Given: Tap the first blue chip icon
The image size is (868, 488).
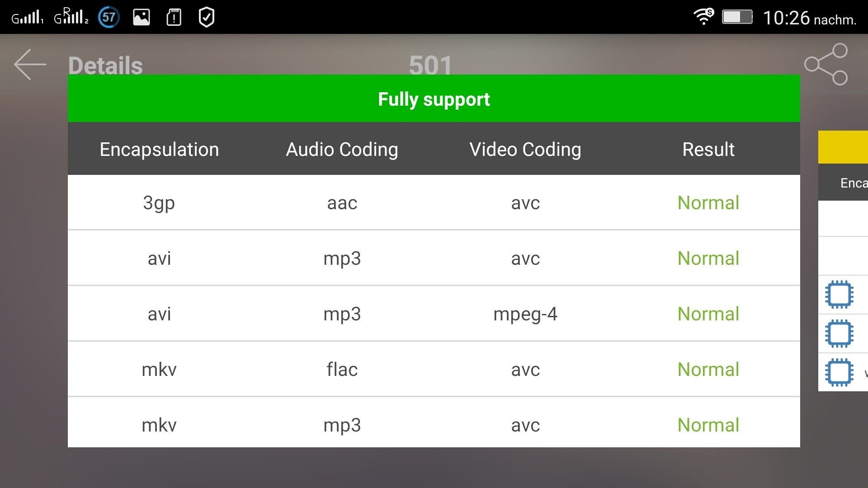Looking at the screenshot, I should pos(839,295).
